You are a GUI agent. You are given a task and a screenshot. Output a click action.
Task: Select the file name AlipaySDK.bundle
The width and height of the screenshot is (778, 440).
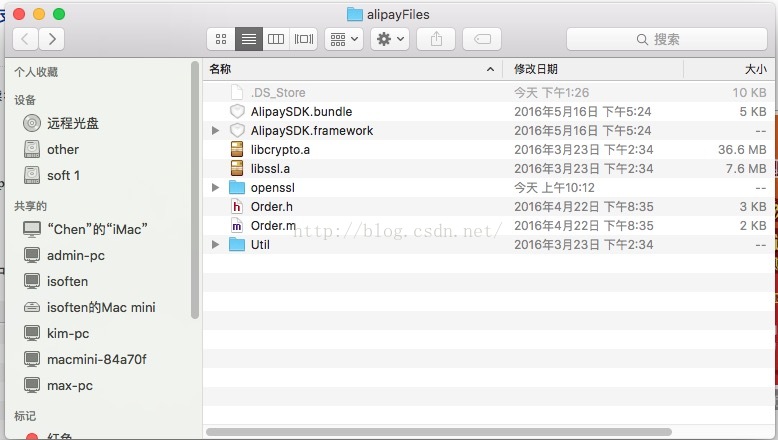[x=301, y=112]
